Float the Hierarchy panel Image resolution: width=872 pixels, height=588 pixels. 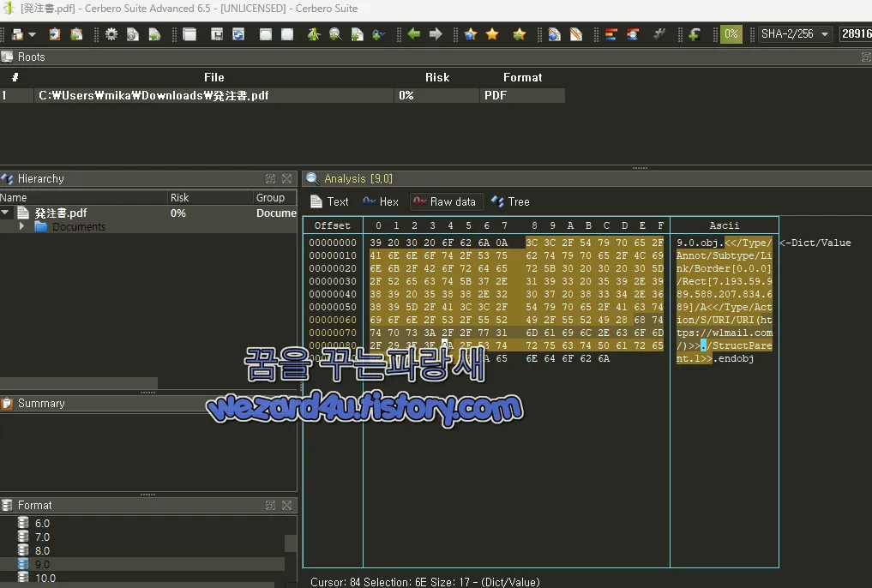click(270, 178)
